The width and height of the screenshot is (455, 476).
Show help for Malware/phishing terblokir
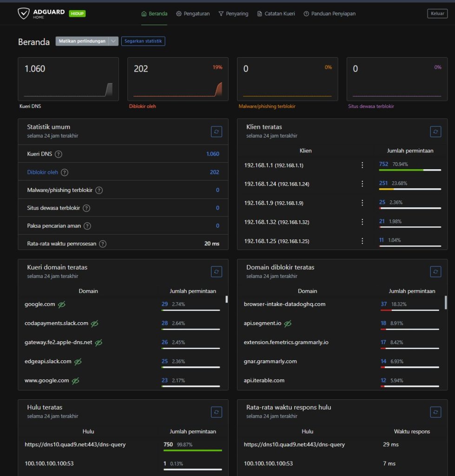(99, 190)
